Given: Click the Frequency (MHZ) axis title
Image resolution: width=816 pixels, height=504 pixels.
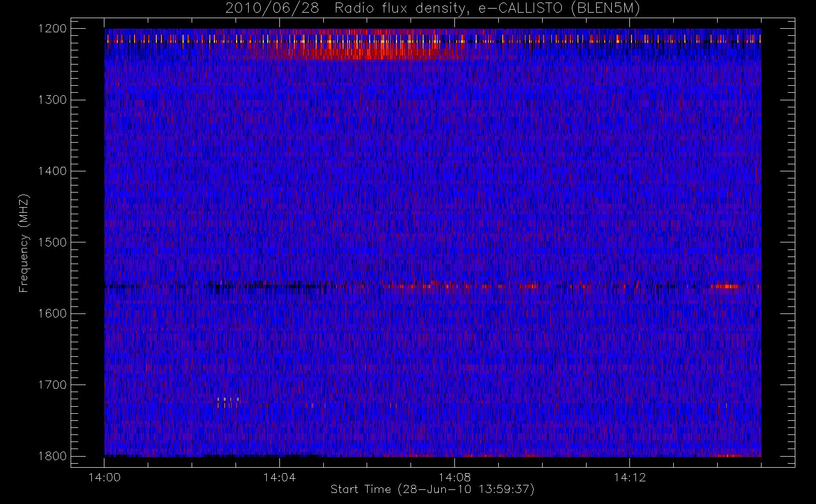Looking at the screenshot, I should coord(24,243).
